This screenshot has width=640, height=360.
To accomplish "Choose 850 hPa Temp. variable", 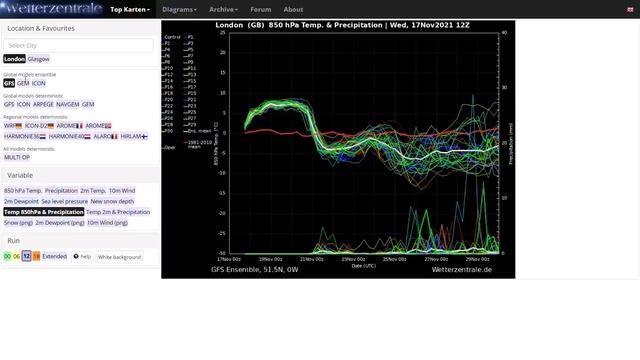I will tap(23, 191).
